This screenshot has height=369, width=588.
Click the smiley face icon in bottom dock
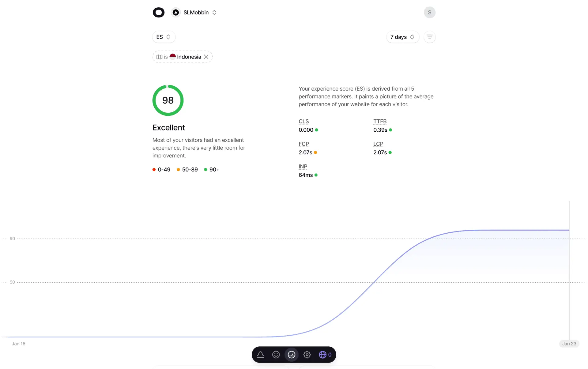276,355
